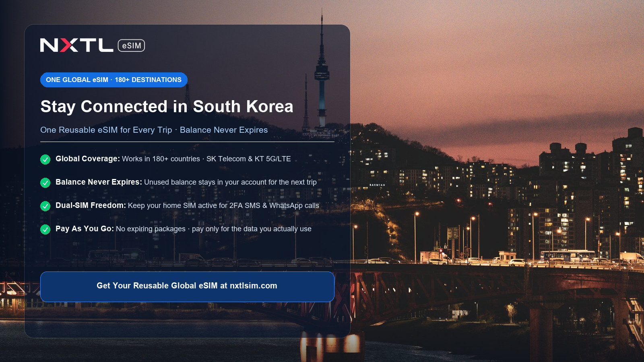Click the 'Stay Connected in South Korea' heading
644x362 pixels.
[x=167, y=107]
